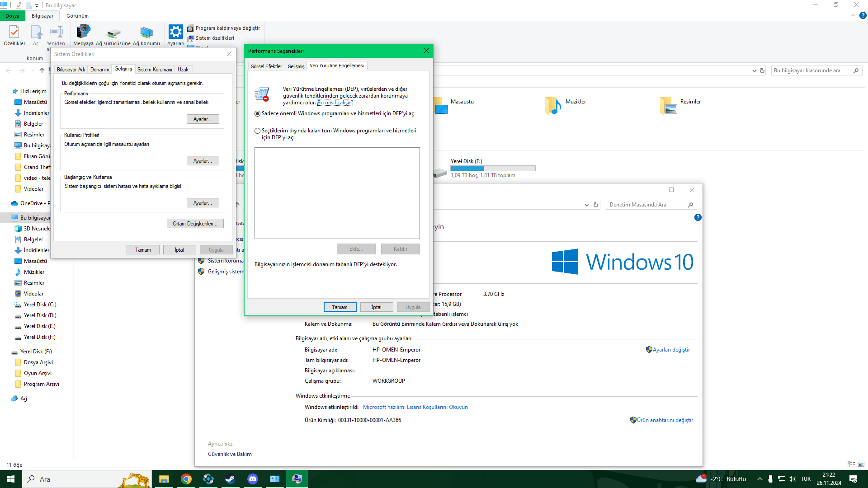Open the Sistem Koruması tab
The height and width of the screenshot is (488, 868).
point(155,70)
